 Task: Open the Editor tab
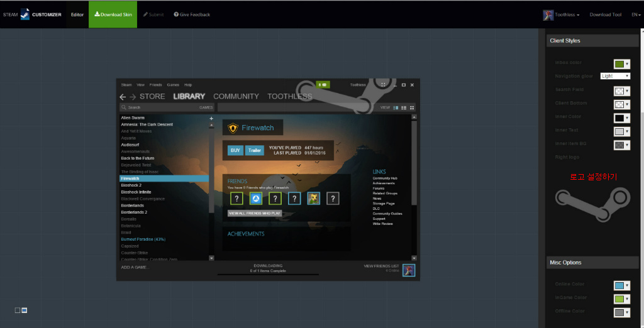77,14
